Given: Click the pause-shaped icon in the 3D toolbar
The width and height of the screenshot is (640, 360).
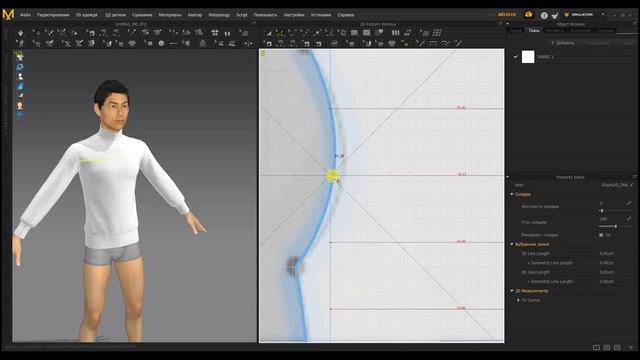Looking at the screenshot, I should (227, 33).
